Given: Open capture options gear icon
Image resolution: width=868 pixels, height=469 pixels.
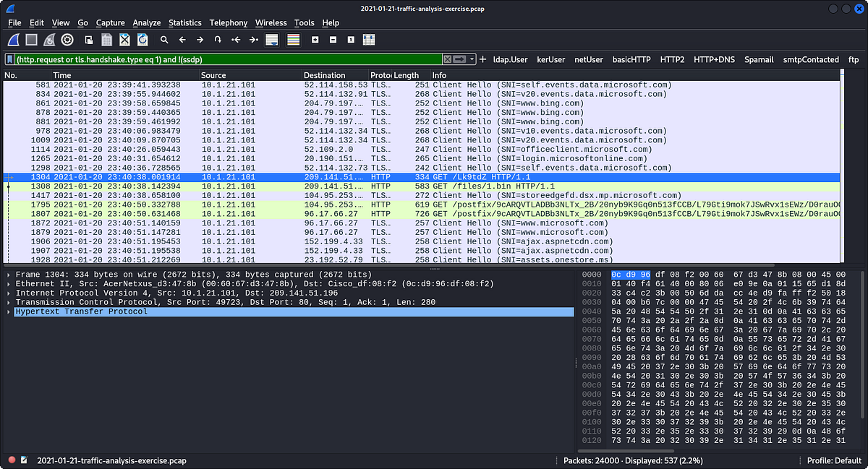Looking at the screenshot, I should pos(68,40).
